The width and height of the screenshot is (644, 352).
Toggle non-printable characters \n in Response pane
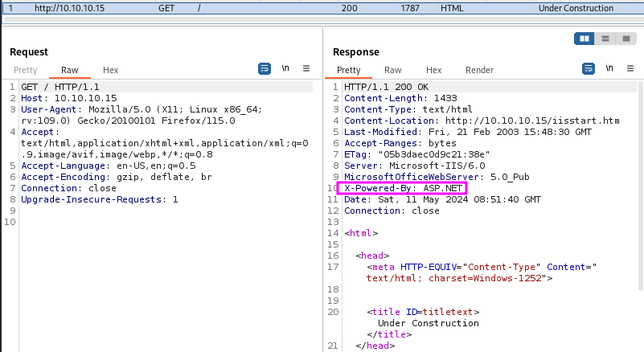click(609, 68)
